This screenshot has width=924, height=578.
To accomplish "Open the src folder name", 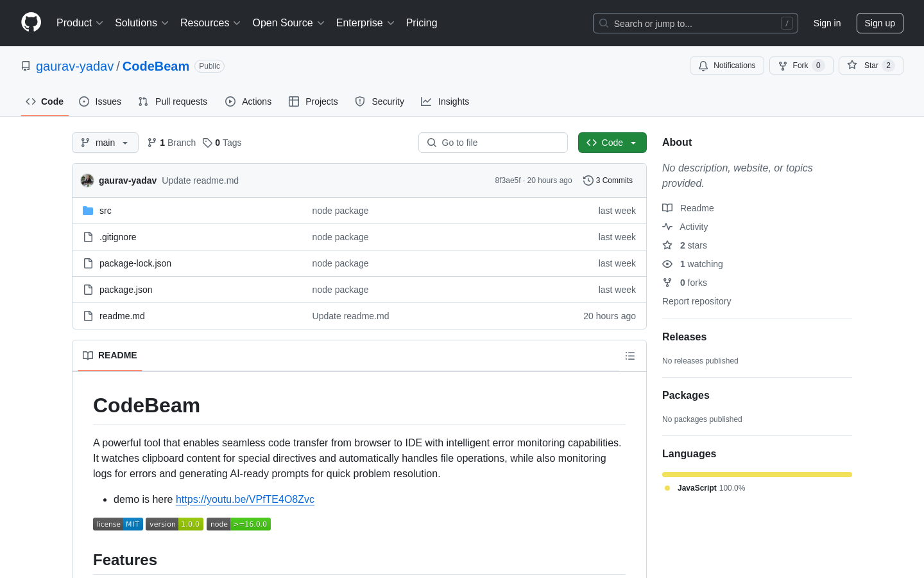I will [105, 211].
